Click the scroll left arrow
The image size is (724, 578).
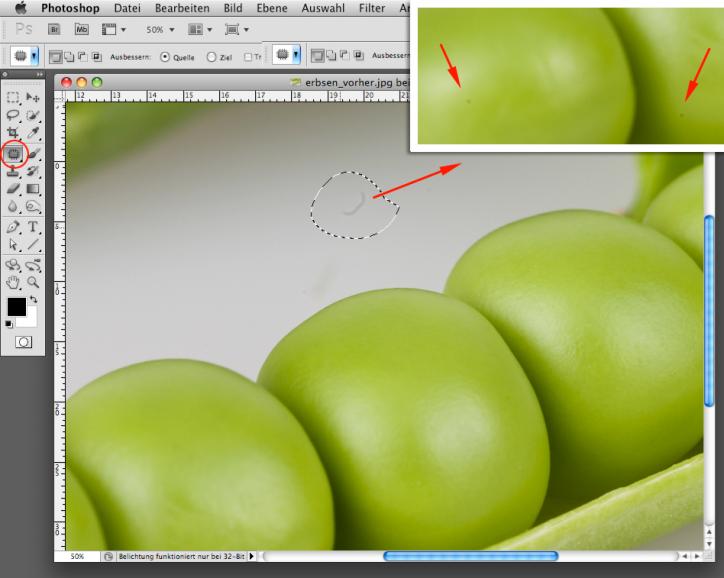click(x=685, y=556)
